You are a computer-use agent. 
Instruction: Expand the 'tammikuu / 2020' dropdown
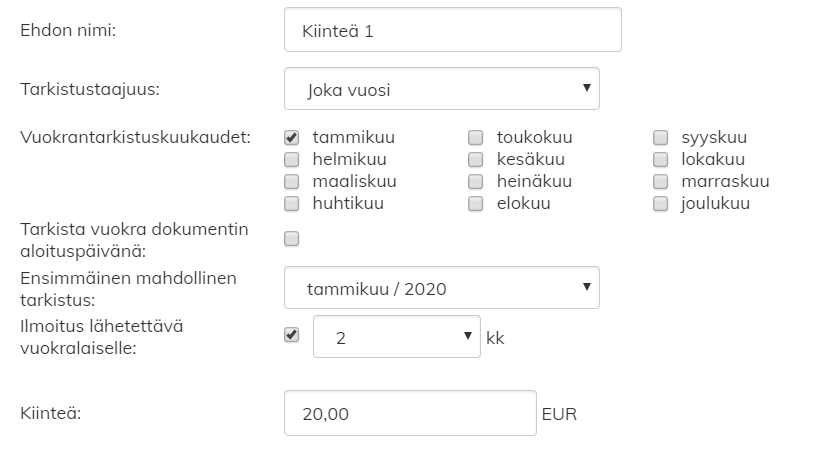tap(442, 288)
